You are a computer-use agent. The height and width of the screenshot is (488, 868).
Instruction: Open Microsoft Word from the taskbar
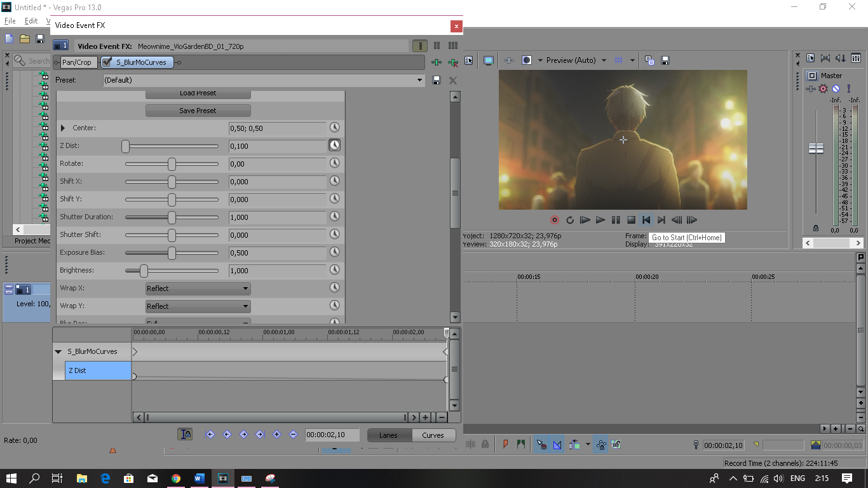coord(200,478)
